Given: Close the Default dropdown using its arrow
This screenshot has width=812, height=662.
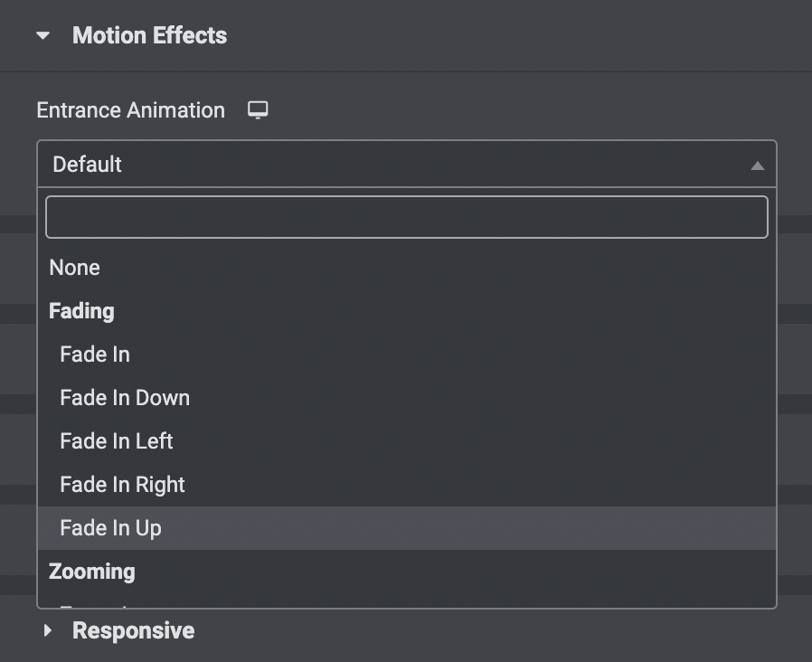Looking at the screenshot, I should [757, 165].
